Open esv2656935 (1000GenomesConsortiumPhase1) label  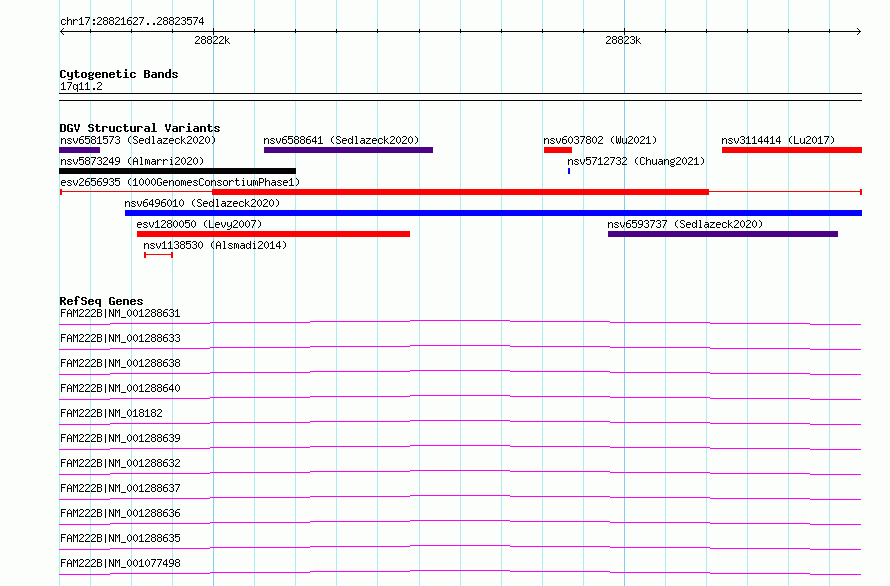coord(180,182)
